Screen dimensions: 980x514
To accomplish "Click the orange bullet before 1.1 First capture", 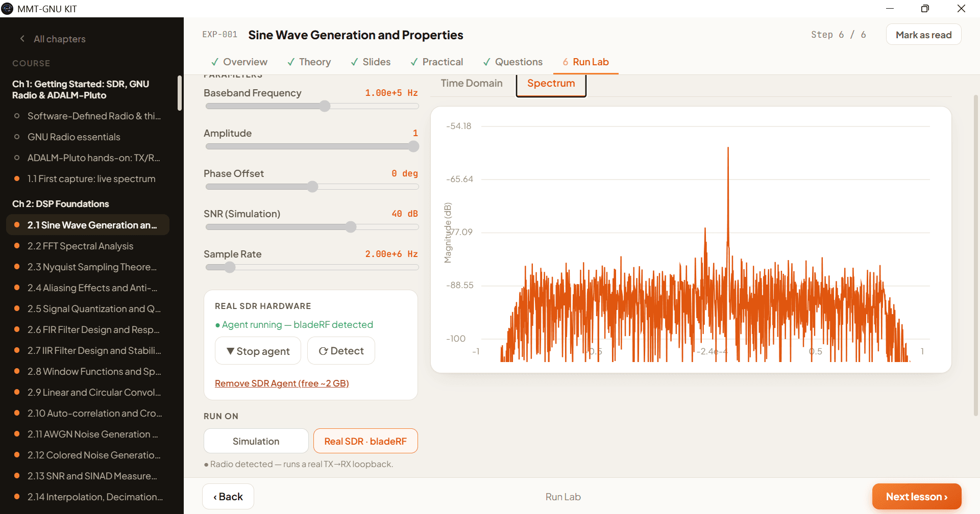I will [17, 178].
